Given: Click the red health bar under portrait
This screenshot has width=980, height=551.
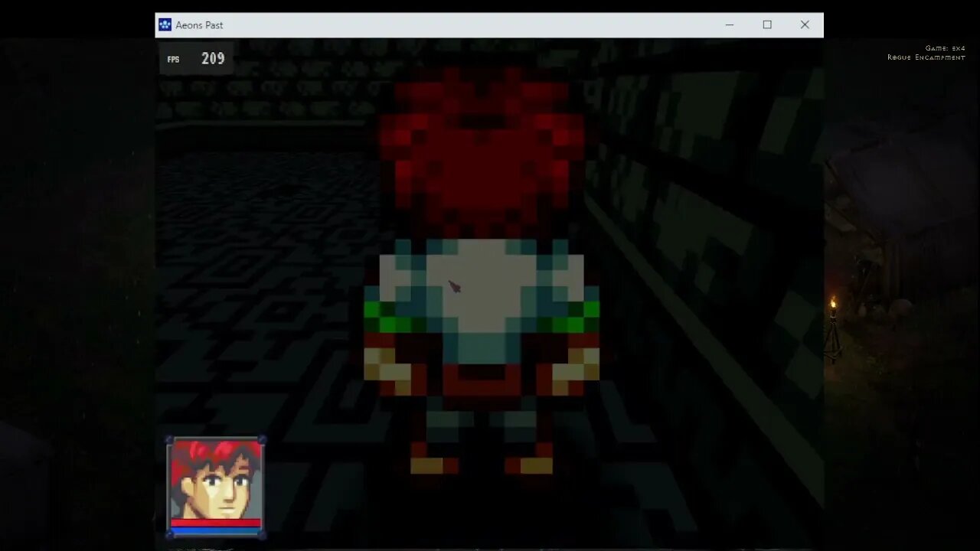Looking at the screenshot, I should point(216,523).
